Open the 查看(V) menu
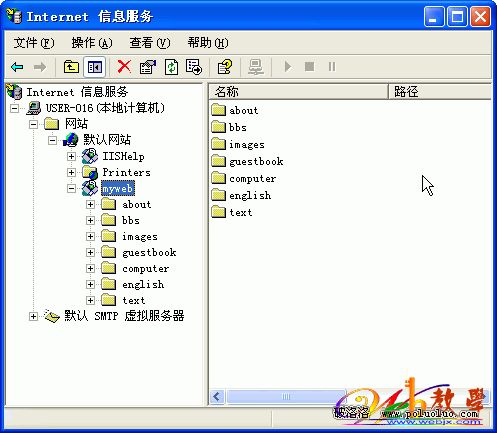Screen dimensions: 497x433 [150, 43]
